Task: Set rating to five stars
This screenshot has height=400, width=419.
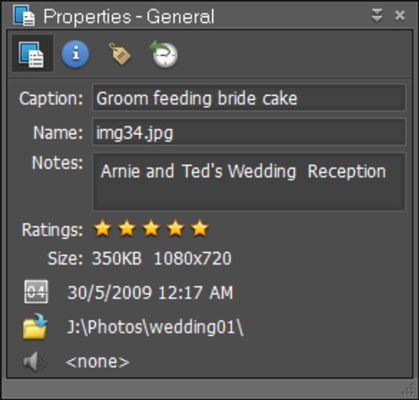Action: (x=200, y=229)
